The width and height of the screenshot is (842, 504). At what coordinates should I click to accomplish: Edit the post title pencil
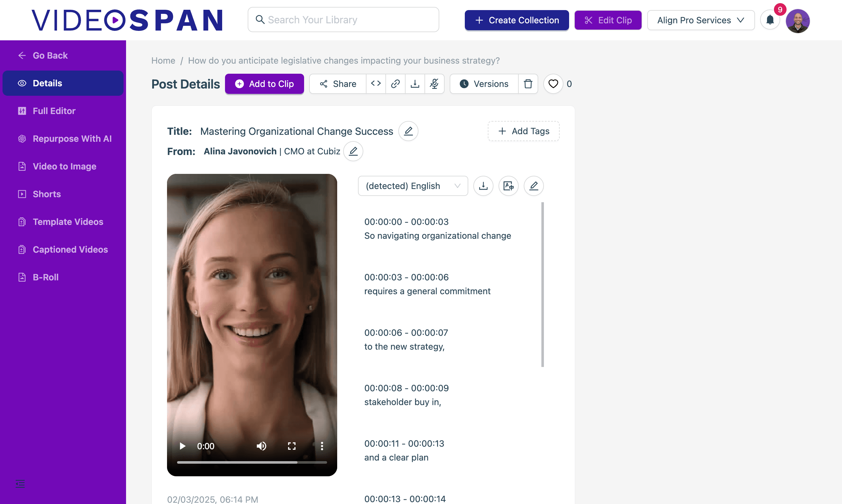pyautogui.click(x=408, y=131)
